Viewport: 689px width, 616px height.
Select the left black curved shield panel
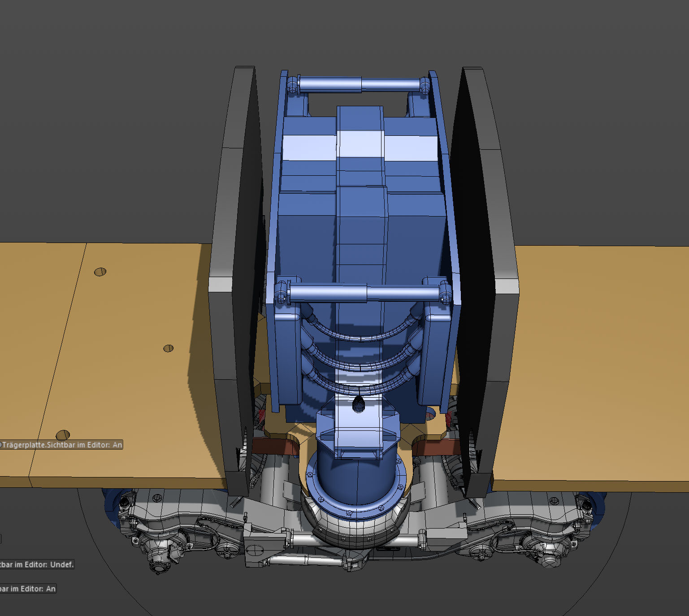tap(235, 278)
